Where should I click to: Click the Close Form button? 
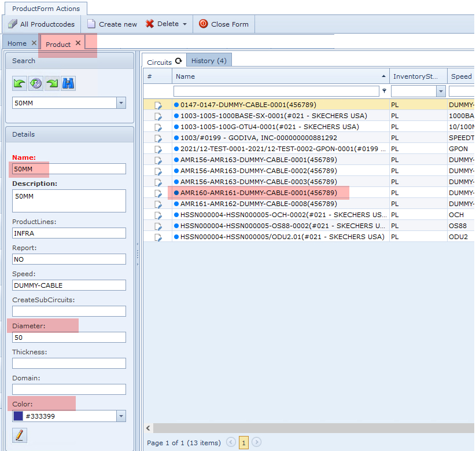[224, 24]
